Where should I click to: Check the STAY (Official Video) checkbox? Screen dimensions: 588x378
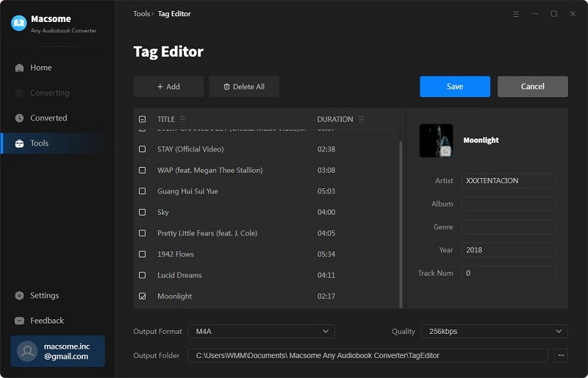pyautogui.click(x=142, y=149)
